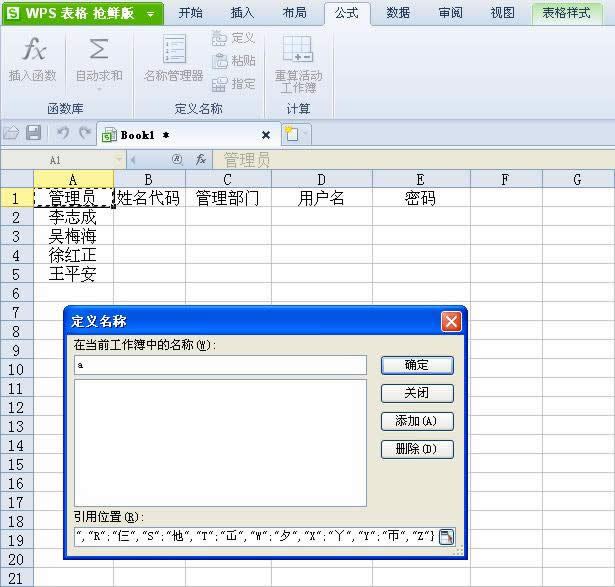
Task: Click the select-all corner of the grid
Action: coord(17,179)
